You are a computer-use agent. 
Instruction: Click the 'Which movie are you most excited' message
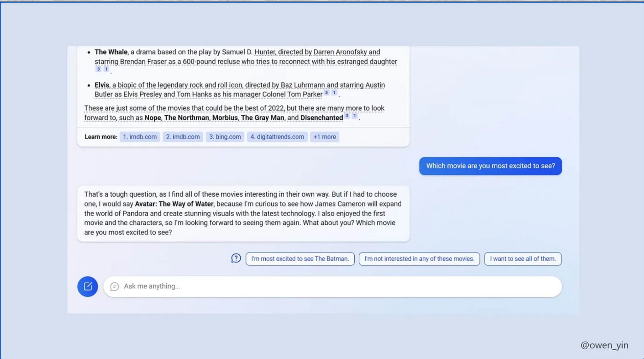(490, 166)
